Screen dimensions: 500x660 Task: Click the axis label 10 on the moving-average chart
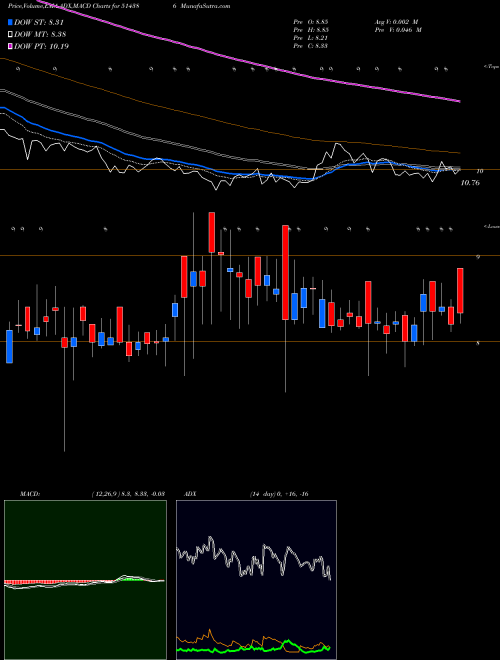pyautogui.click(x=479, y=171)
